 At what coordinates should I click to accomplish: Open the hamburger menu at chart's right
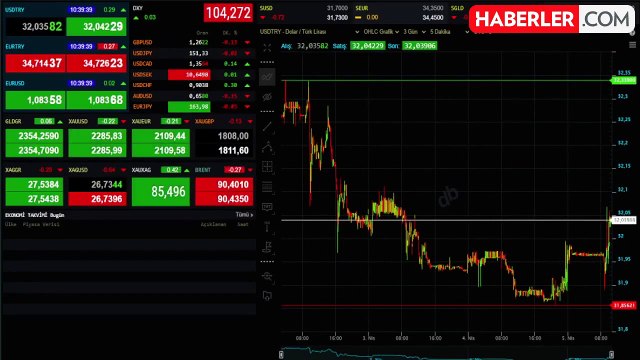click(x=632, y=45)
